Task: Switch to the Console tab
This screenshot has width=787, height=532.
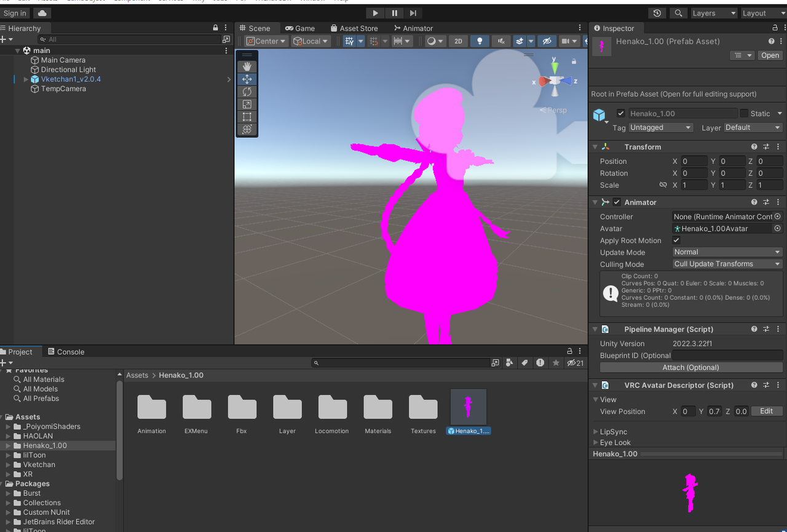Action: pos(66,352)
